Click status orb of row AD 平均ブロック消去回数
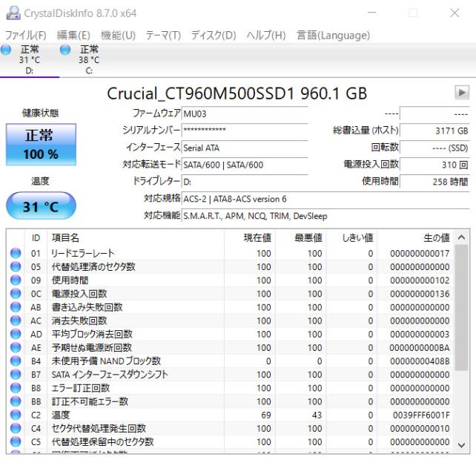Image resolution: width=476 pixels, height=460 pixels. pos(16,334)
